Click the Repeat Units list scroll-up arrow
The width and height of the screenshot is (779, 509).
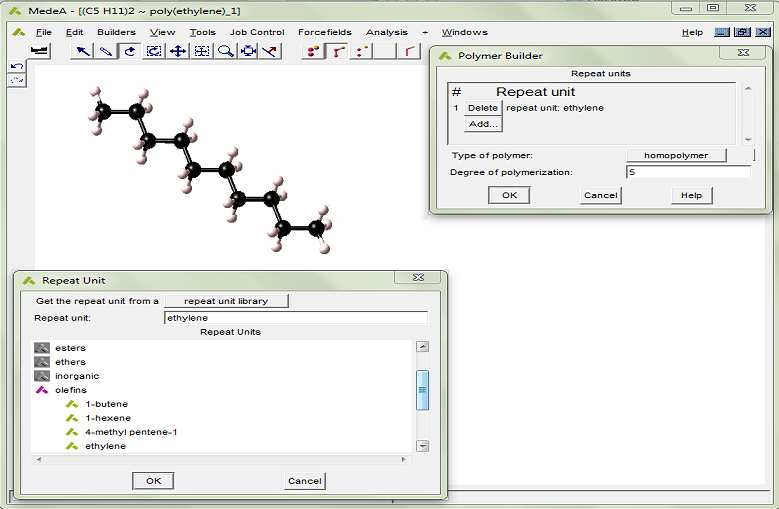point(422,347)
